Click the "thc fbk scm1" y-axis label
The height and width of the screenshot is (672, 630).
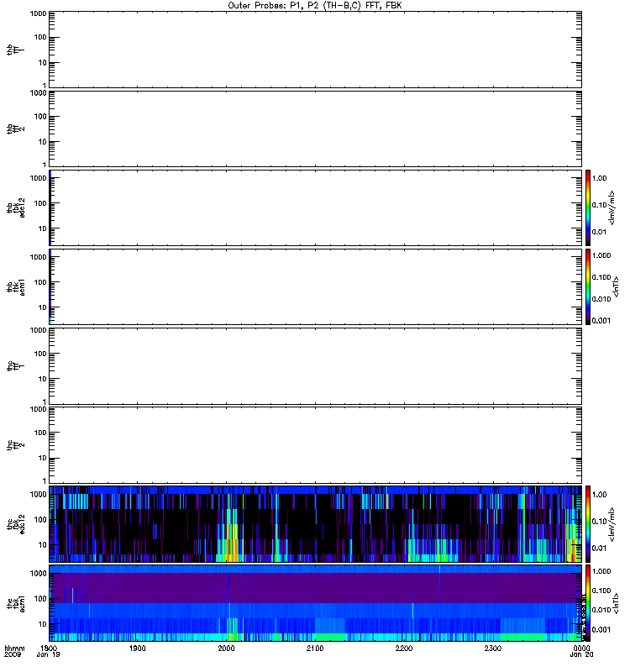tap(16, 602)
